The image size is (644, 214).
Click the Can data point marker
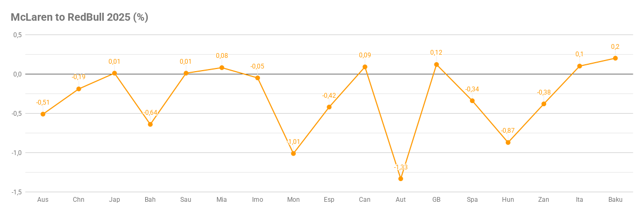(x=365, y=67)
